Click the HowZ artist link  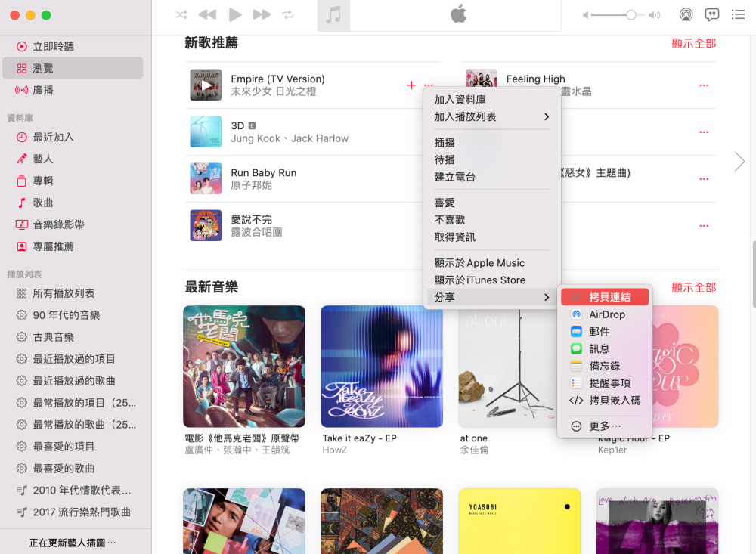coord(335,450)
